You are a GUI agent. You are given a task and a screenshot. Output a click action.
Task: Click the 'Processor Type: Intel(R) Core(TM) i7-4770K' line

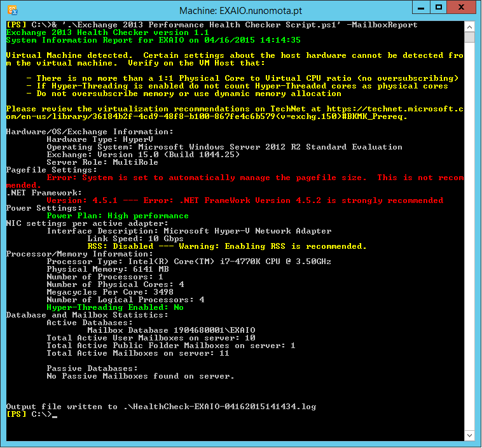[x=189, y=262]
